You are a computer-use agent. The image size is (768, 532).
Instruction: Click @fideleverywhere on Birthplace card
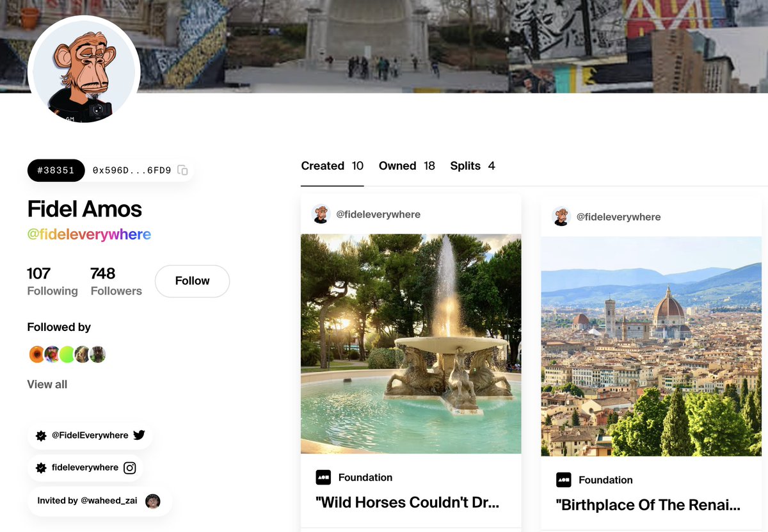(619, 217)
